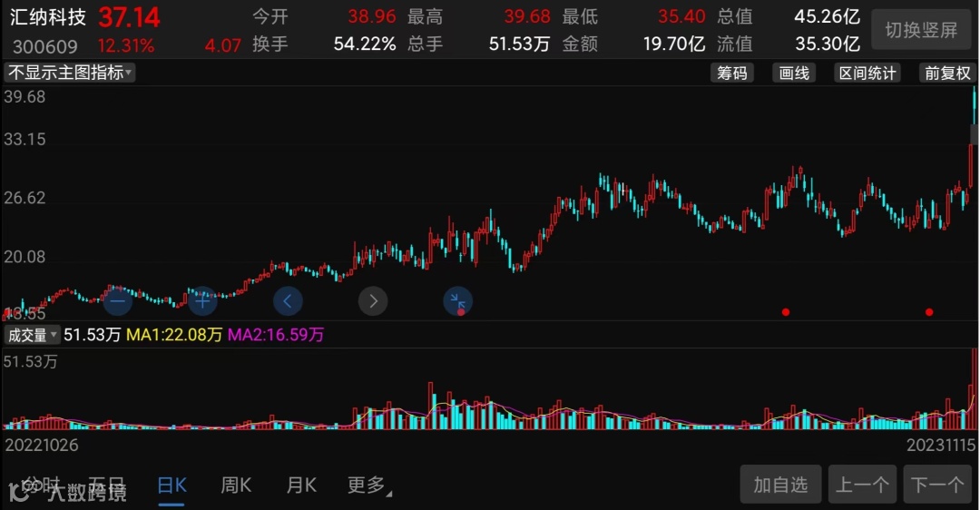Image resolution: width=980 pixels, height=510 pixels.
Task: Open 区间统计 range statistics
Action: pos(867,74)
